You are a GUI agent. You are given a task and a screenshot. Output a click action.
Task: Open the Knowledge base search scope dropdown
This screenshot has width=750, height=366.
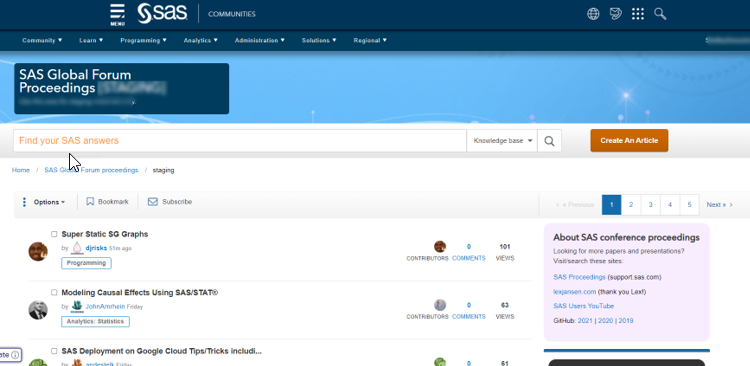(502, 141)
